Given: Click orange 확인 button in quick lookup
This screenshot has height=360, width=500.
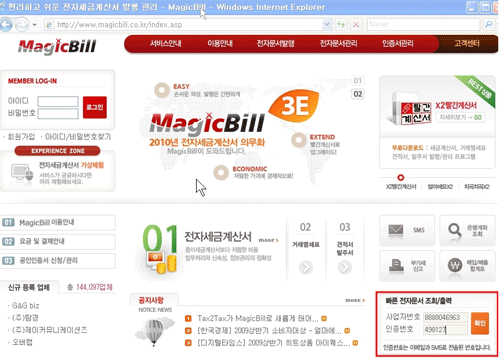Looking at the screenshot, I should click(x=480, y=323).
